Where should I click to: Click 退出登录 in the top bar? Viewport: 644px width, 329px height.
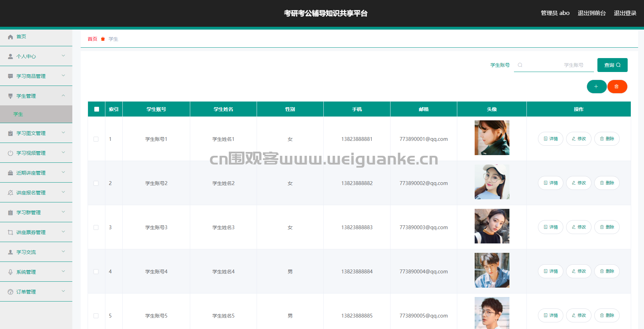tap(625, 13)
